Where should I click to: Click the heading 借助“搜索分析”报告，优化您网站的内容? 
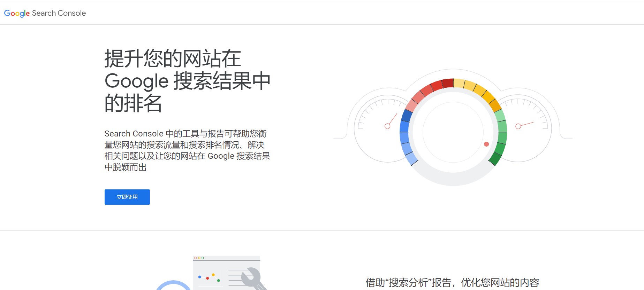452,282
